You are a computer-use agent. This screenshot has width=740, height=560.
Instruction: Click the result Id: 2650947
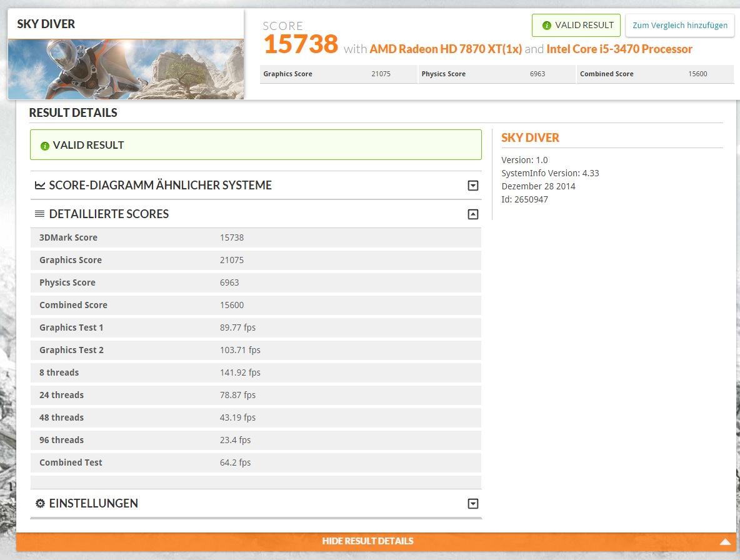[524, 199]
